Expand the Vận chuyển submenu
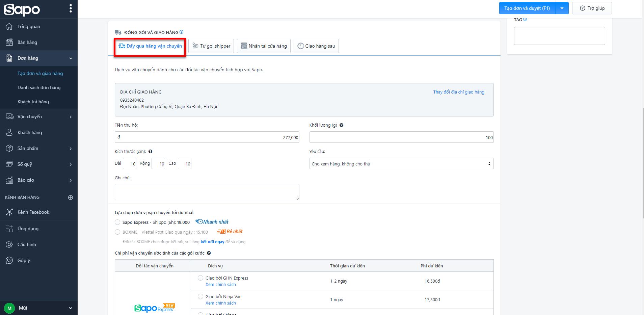 coord(71,117)
